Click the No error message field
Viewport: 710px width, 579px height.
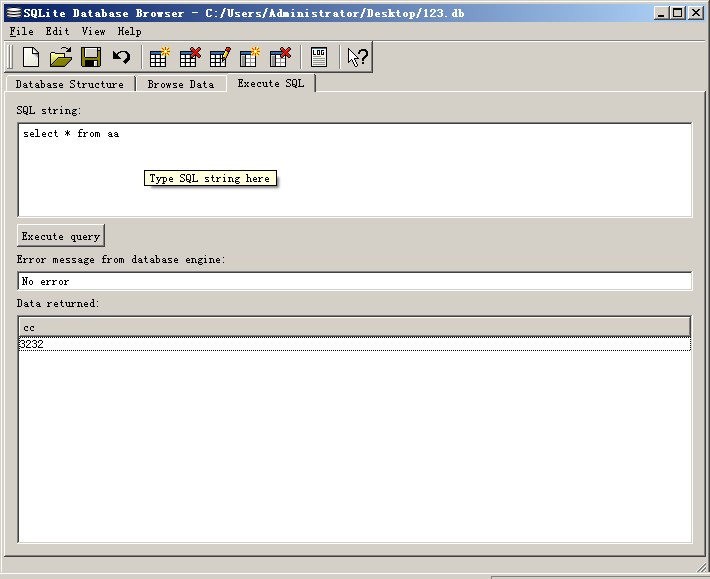click(355, 281)
